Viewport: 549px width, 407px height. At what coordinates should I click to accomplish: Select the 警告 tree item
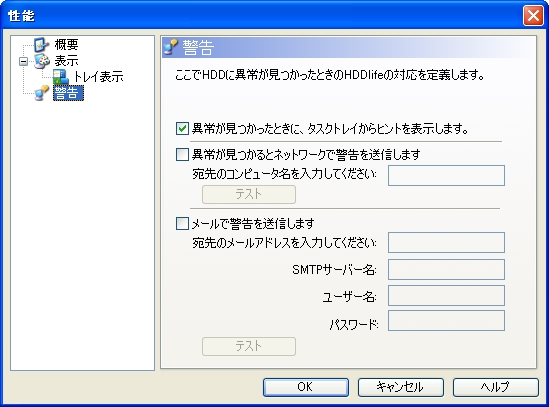[x=68, y=93]
